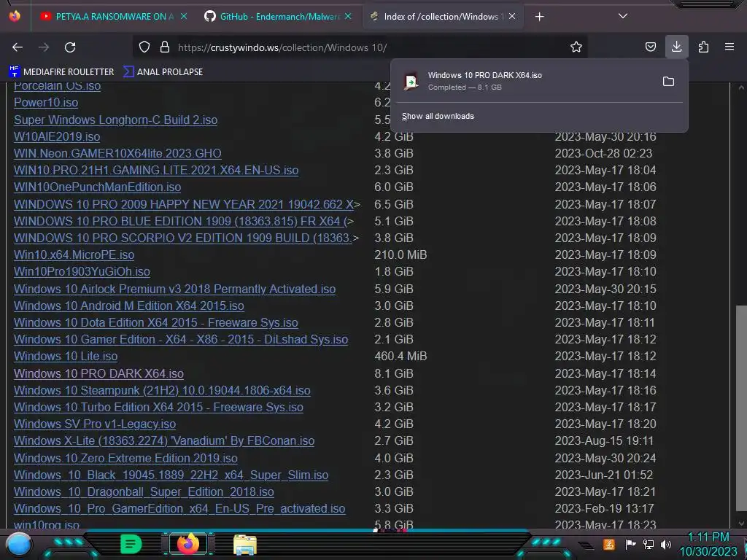The height and width of the screenshot is (560, 747).
Task: Click Show all downloads
Action: pyautogui.click(x=438, y=116)
